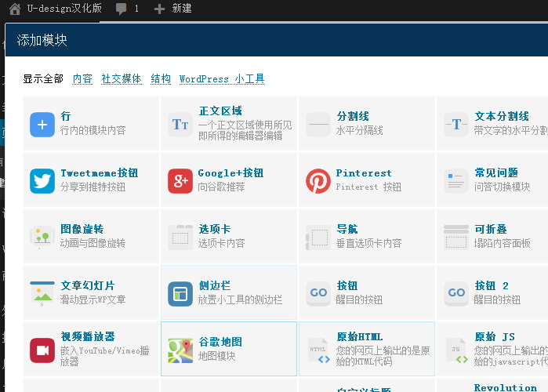
Task: Click description 'Pinterest 按钮'
Action: (x=368, y=187)
